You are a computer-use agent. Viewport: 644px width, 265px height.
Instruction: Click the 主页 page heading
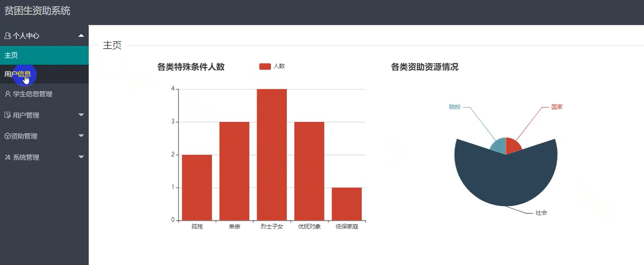(x=112, y=45)
